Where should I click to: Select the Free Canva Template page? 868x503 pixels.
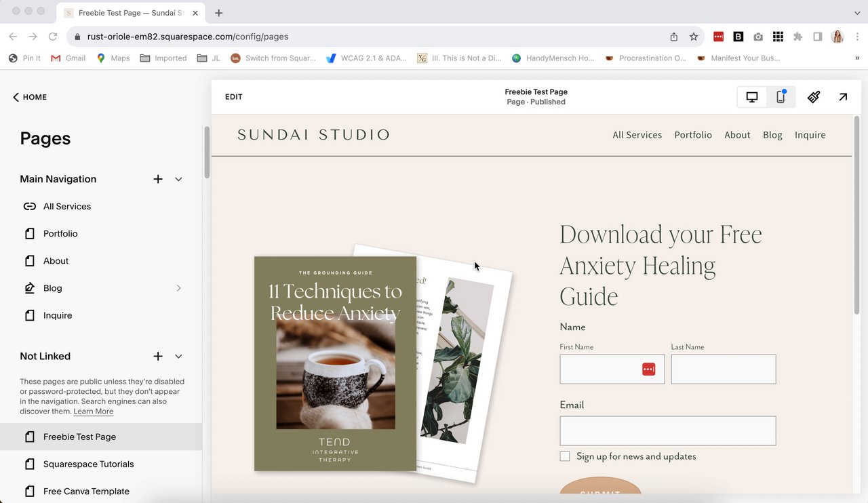pos(101,491)
